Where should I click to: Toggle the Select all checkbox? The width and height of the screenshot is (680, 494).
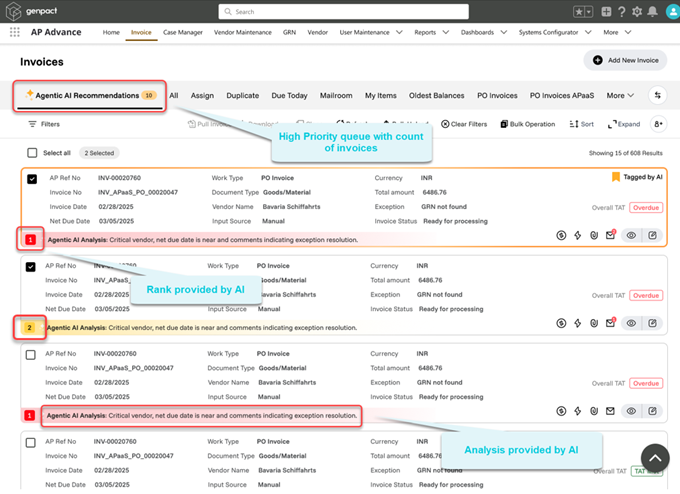click(x=32, y=153)
